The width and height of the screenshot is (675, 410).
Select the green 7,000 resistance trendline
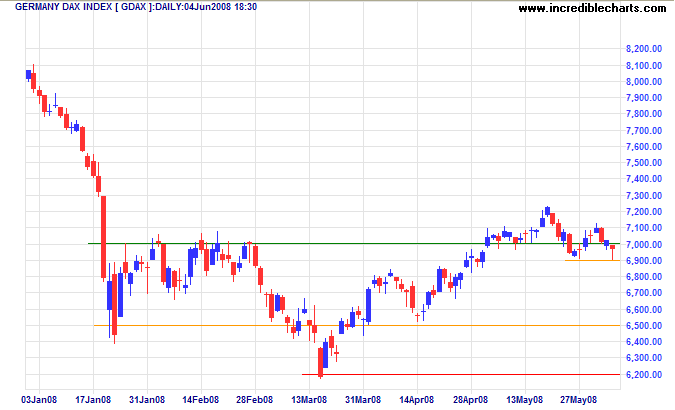point(353,244)
